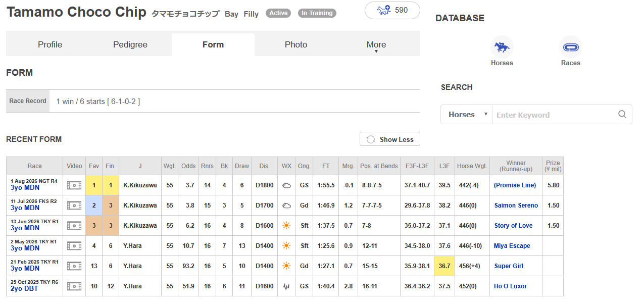Image resolution: width=644 pixels, height=308 pixels.
Task: Switch to the Profile tab
Action: coord(50,44)
